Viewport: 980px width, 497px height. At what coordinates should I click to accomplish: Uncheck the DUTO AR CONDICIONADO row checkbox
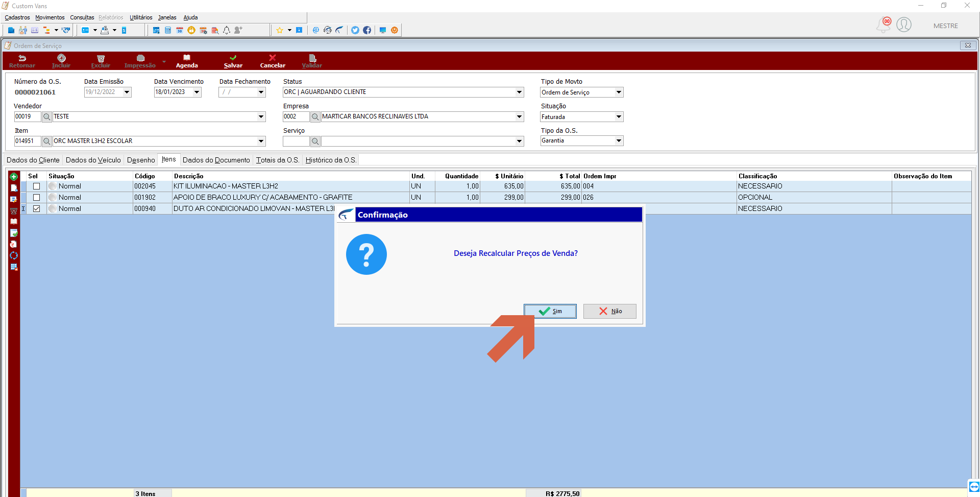coord(36,209)
